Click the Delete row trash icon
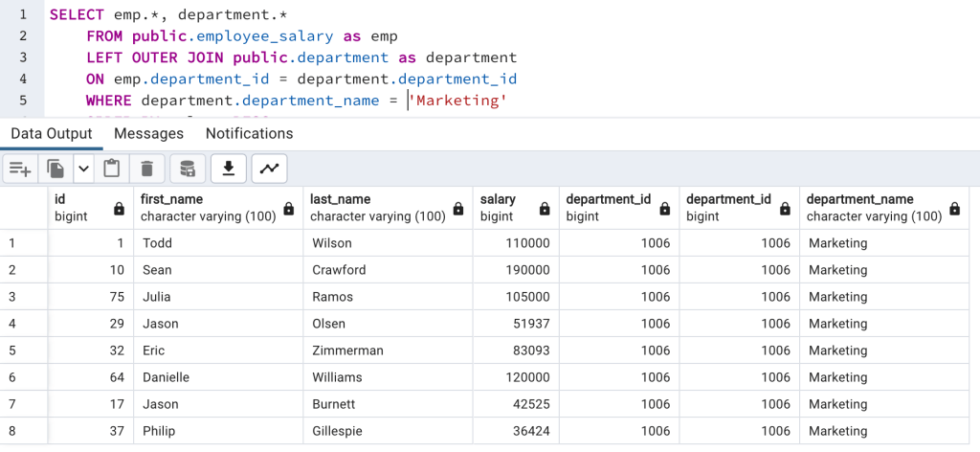This screenshot has height=452, width=980. coord(146,169)
